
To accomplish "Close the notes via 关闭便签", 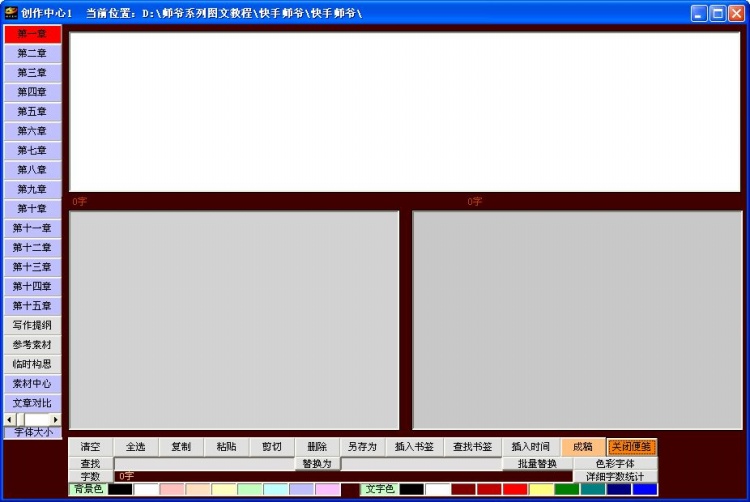I will point(631,447).
